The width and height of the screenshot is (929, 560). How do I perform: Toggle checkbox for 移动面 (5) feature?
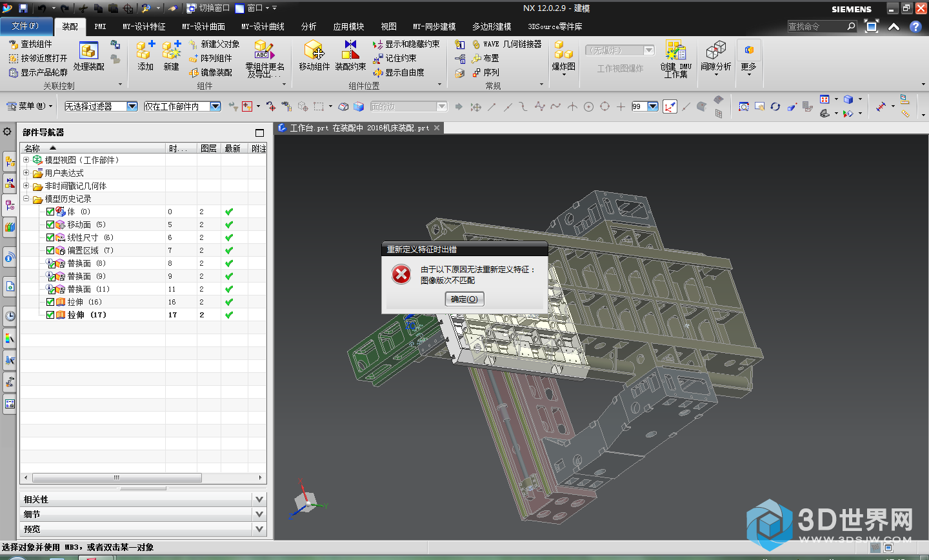tap(50, 225)
